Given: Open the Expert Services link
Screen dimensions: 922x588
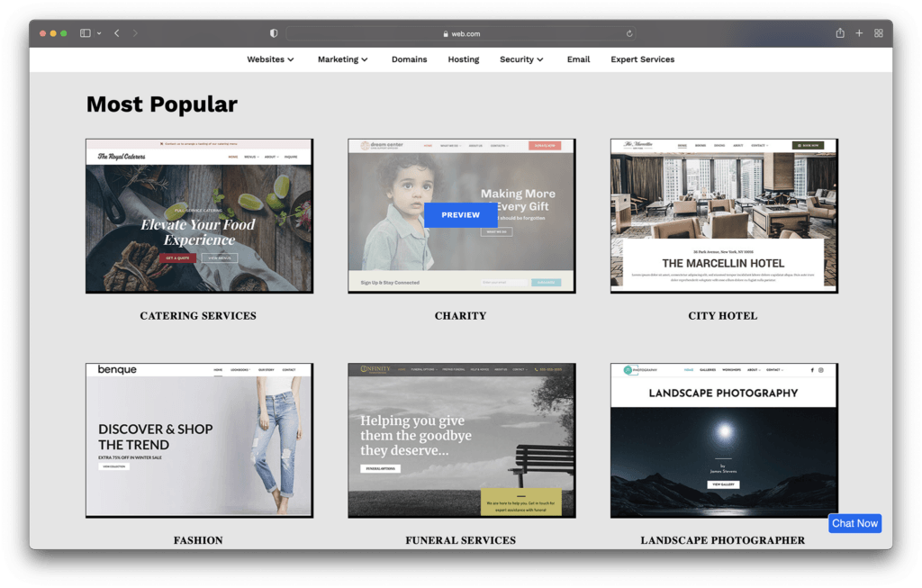Looking at the screenshot, I should (x=642, y=59).
